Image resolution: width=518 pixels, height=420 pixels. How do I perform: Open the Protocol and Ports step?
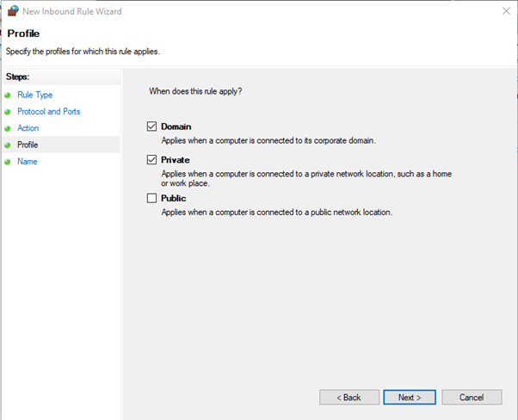coord(48,111)
